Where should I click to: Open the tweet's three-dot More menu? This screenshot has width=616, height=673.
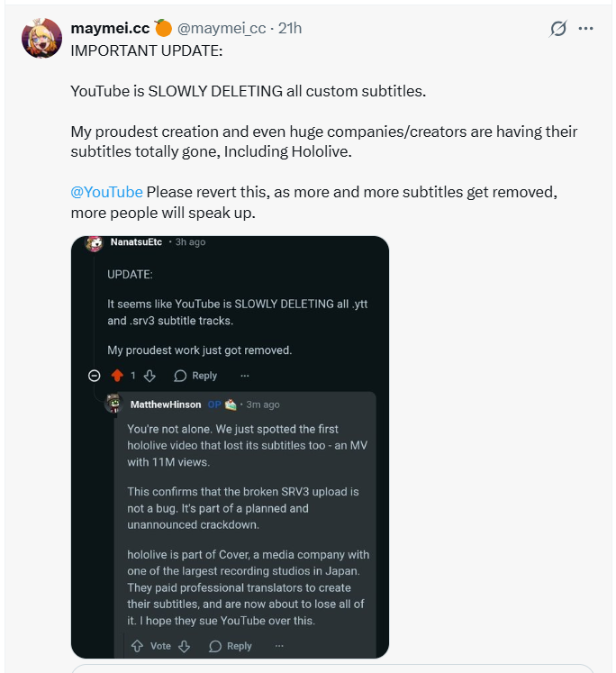pos(586,29)
